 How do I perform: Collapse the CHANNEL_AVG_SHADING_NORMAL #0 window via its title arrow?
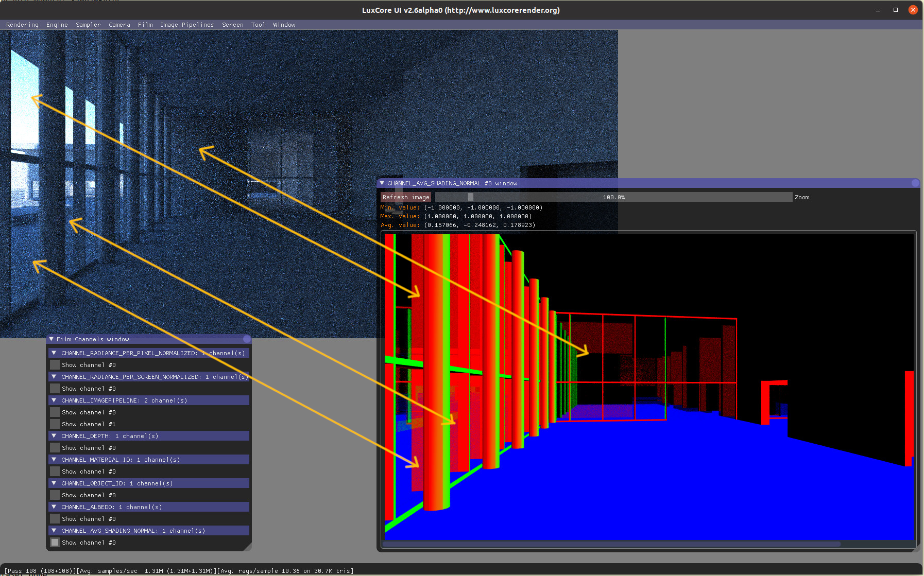[382, 183]
